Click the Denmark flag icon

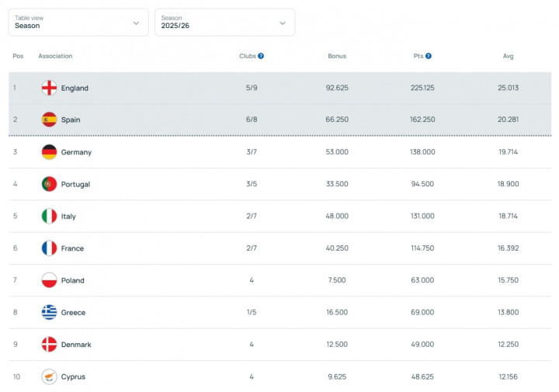(49, 345)
